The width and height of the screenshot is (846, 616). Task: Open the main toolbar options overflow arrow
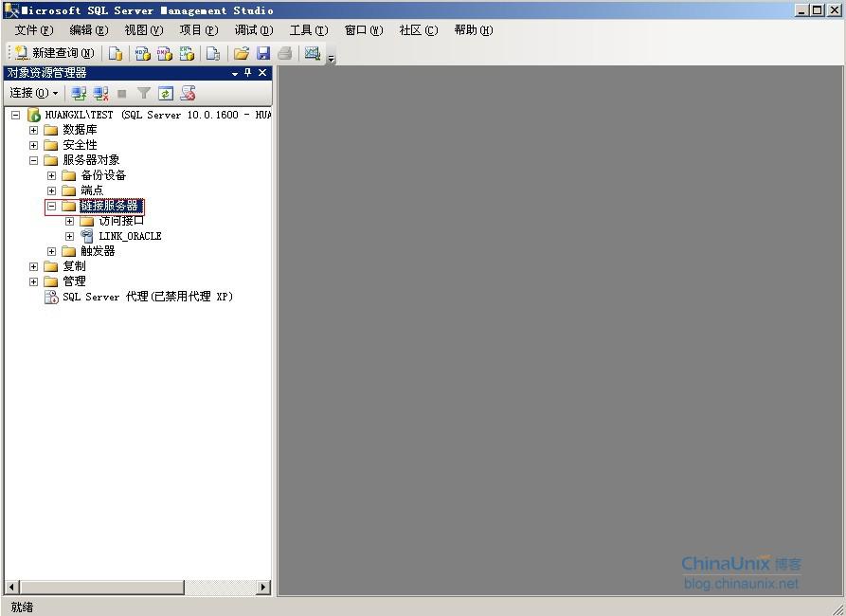pyautogui.click(x=332, y=59)
